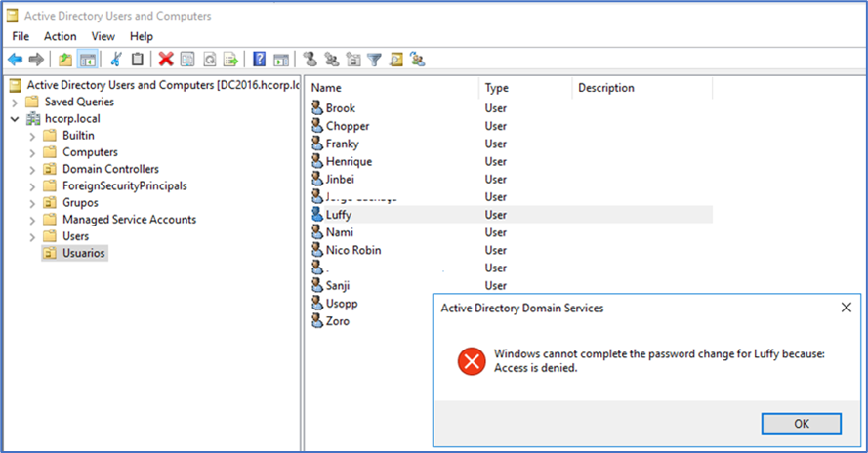Open the View menu
This screenshot has height=453, width=868.
pos(103,36)
